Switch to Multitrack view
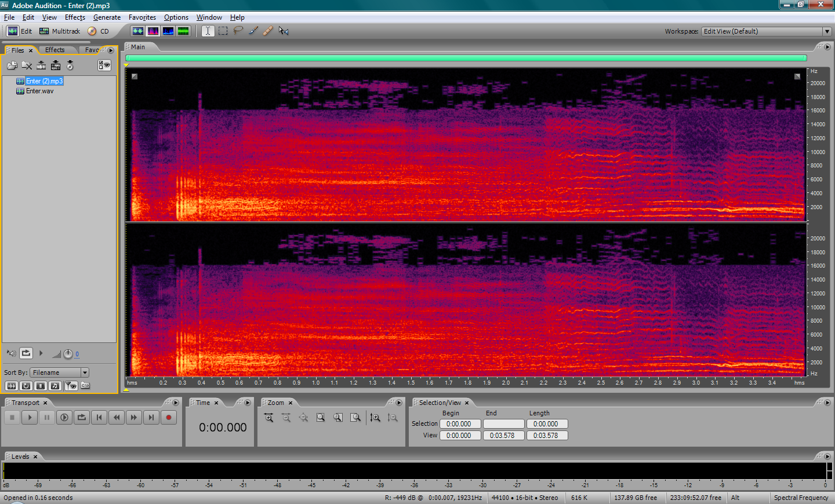 click(60, 31)
